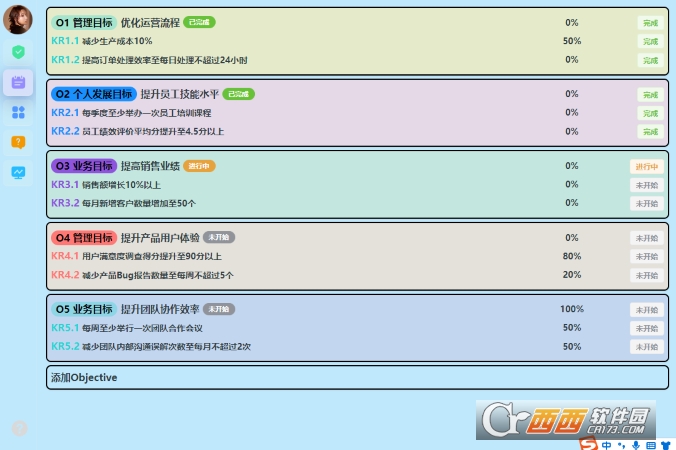
Task: Click the 未开始 badge beside 提升产品用户体验
Action: (x=219, y=238)
